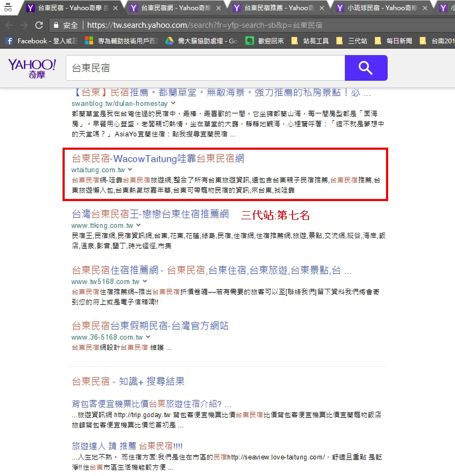
Task: Open the Yahoo奇摩 logo homepage
Action: coord(32,68)
